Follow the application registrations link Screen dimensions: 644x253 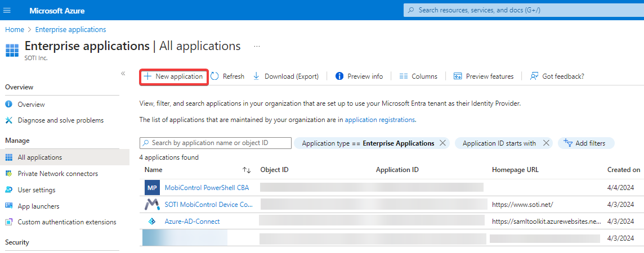[x=379, y=120]
